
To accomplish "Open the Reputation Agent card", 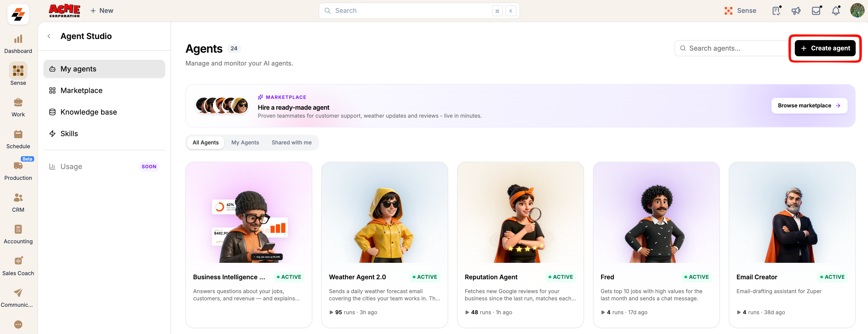I will pyautogui.click(x=520, y=245).
